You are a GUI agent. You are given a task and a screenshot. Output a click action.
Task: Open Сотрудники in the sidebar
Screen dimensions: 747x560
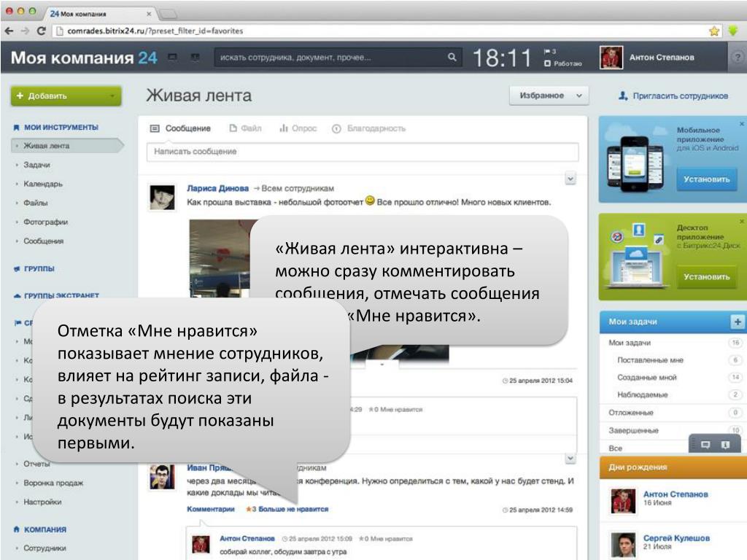[44, 548]
